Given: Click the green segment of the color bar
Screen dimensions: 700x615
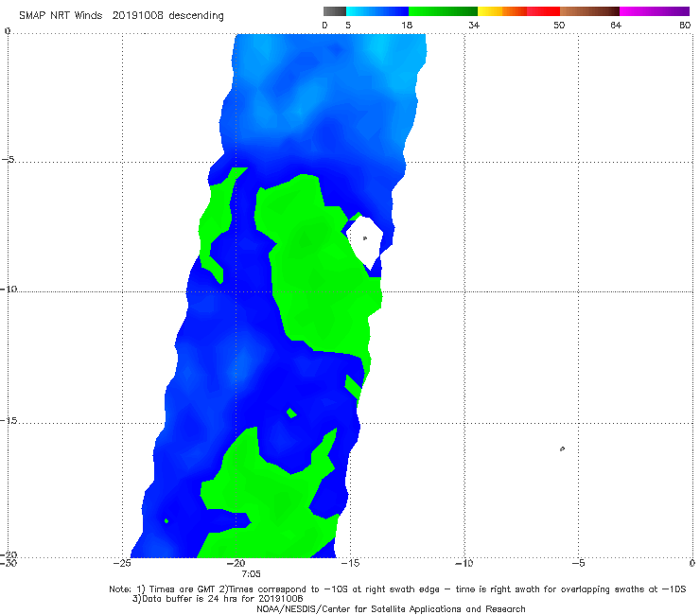Looking at the screenshot, I should (x=444, y=11).
